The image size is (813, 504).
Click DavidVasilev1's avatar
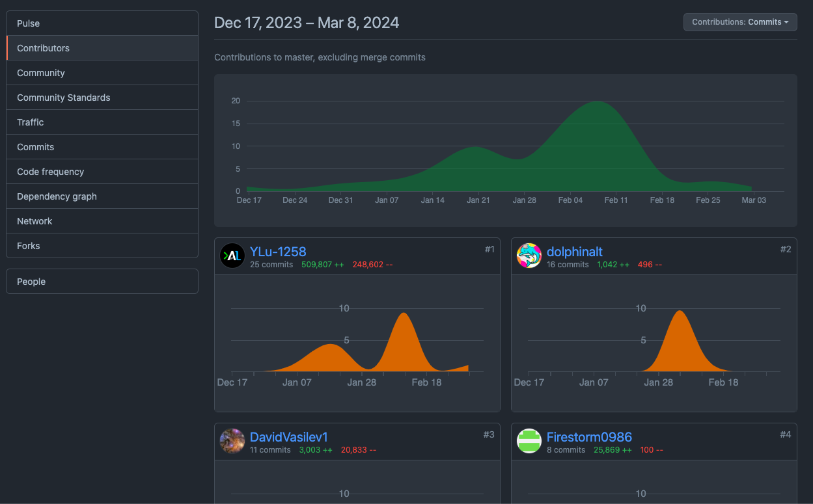232,442
